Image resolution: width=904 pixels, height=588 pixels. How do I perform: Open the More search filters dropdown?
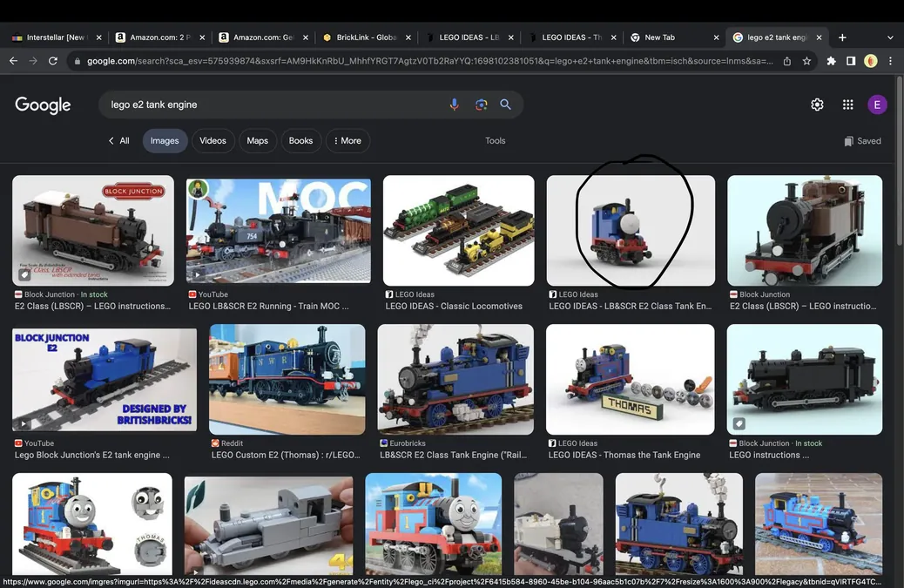[x=347, y=140]
